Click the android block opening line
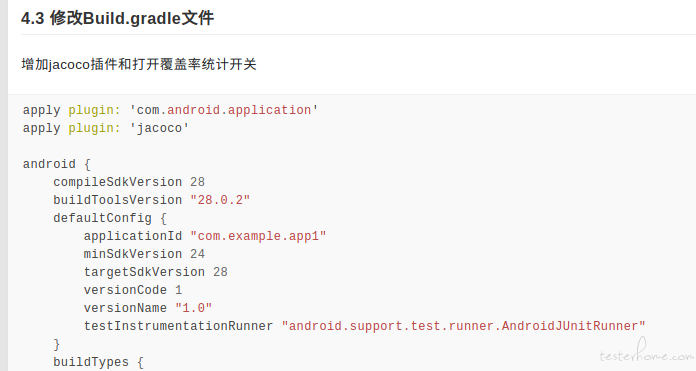This screenshot has height=371, width=696. tap(57, 164)
